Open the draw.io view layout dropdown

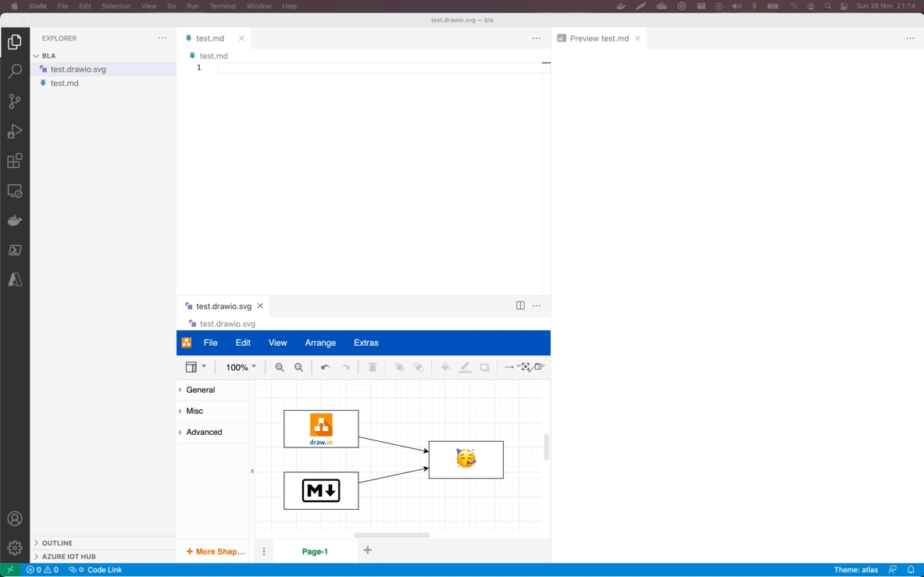[195, 368]
